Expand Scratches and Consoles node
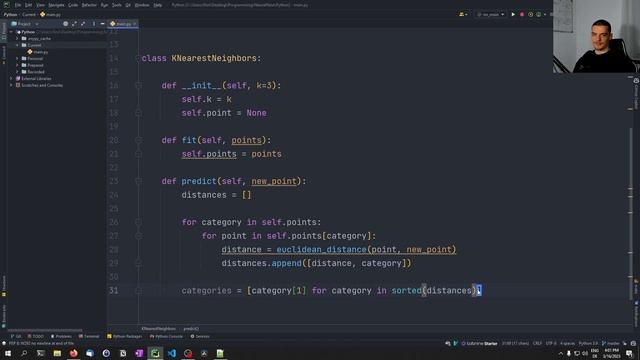Viewport: 640px width, 360px height. point(11,85)
